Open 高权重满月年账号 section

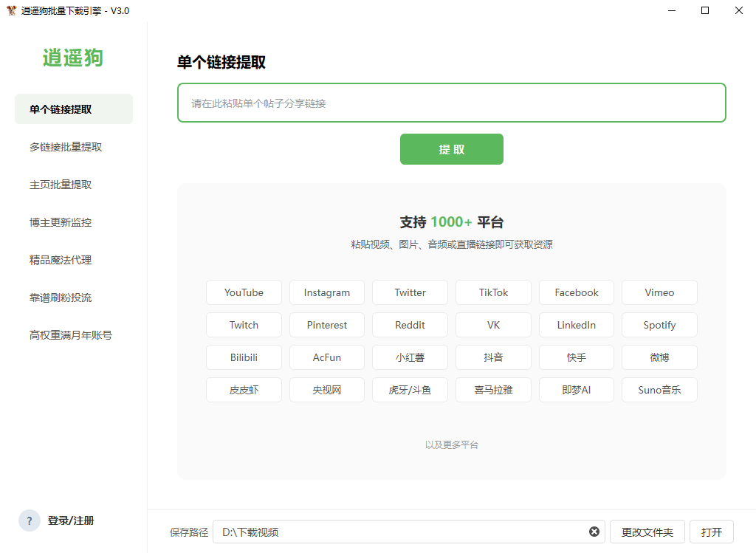click(x=69, y=334)
